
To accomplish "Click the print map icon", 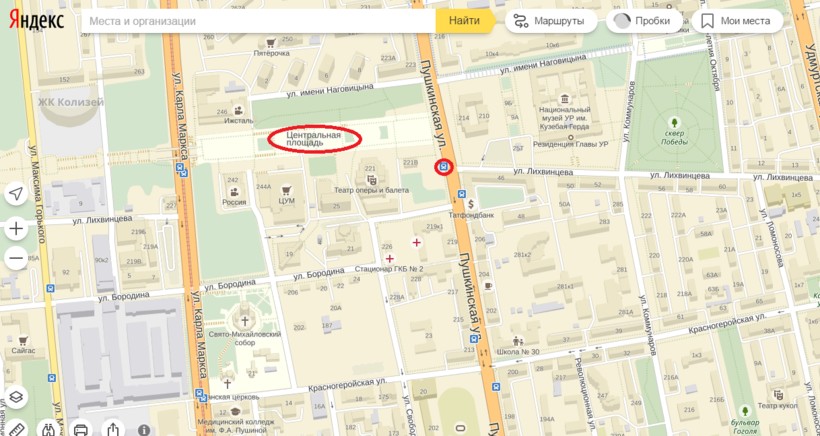I will [x=80, y=430].
